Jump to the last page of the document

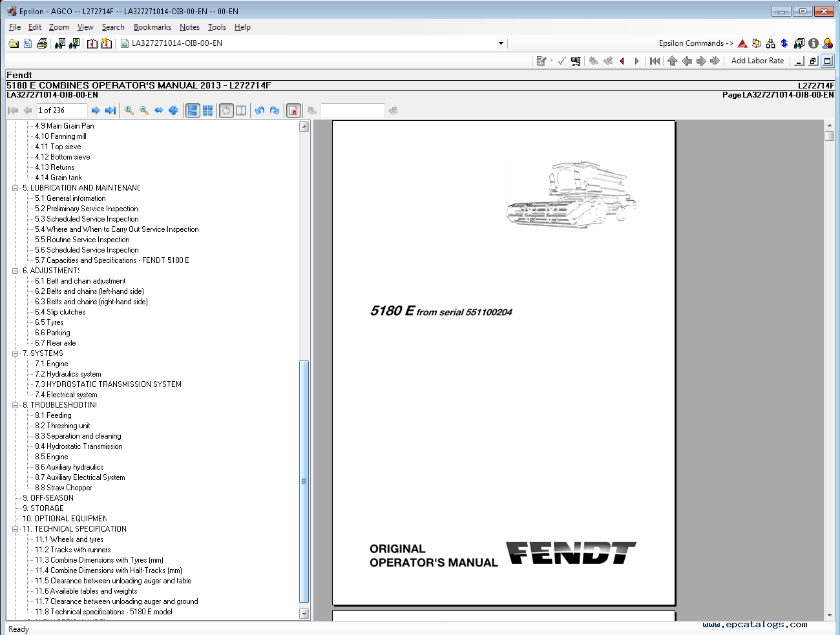click(110, 110)
